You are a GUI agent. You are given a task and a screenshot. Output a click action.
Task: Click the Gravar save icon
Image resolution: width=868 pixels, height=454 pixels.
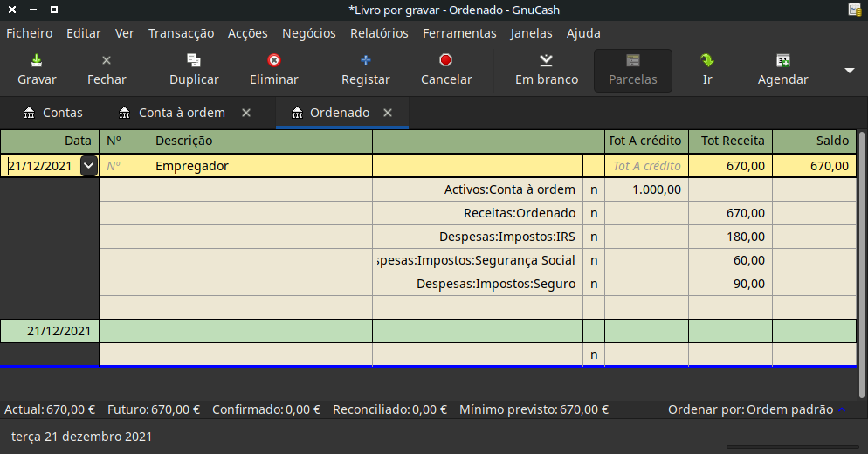(37, 61)
